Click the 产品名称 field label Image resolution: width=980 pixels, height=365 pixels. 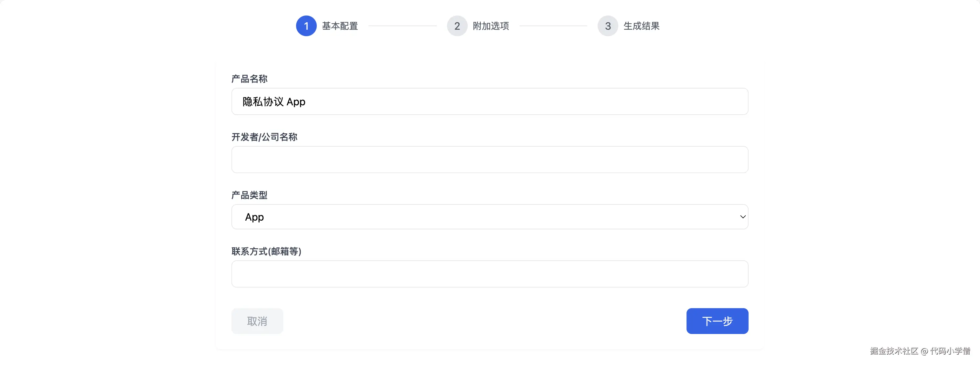[249, 79]
